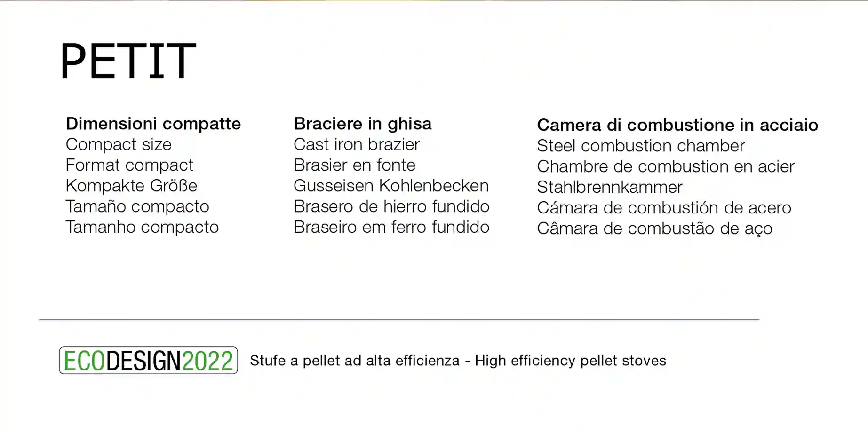Click the 'Brasier en fonte' text
The image size is (868, 433).
tap(354, 165)
